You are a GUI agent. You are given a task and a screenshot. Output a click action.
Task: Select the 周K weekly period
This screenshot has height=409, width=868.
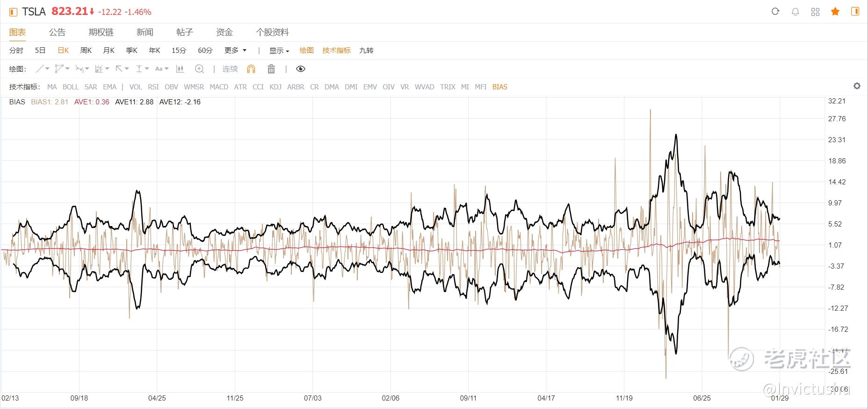coord(86,51)
